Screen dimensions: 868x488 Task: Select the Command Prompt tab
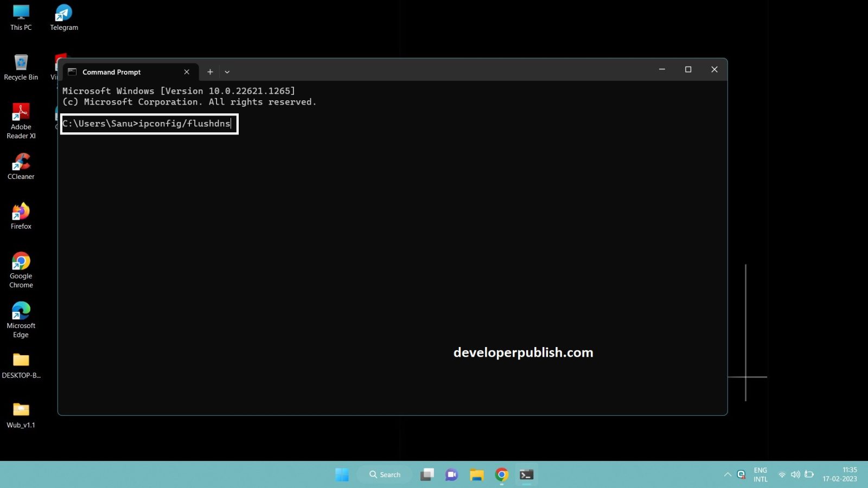(111, 72)
